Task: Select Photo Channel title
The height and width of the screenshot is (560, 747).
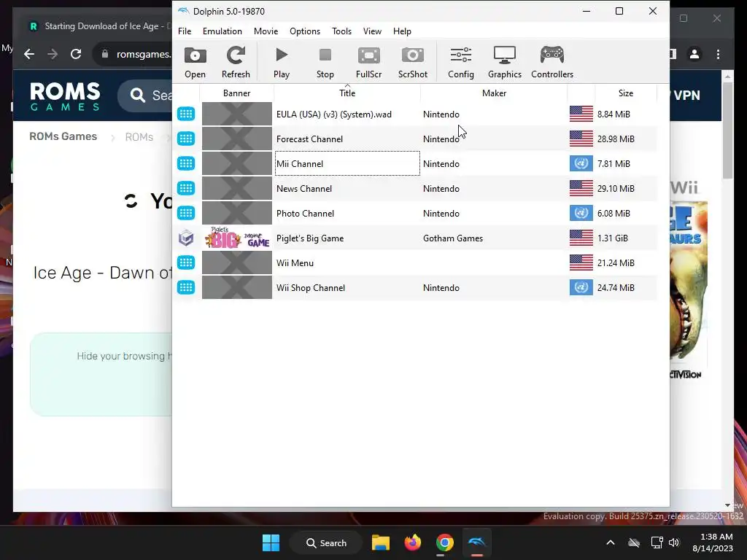Action: [305, 214]
